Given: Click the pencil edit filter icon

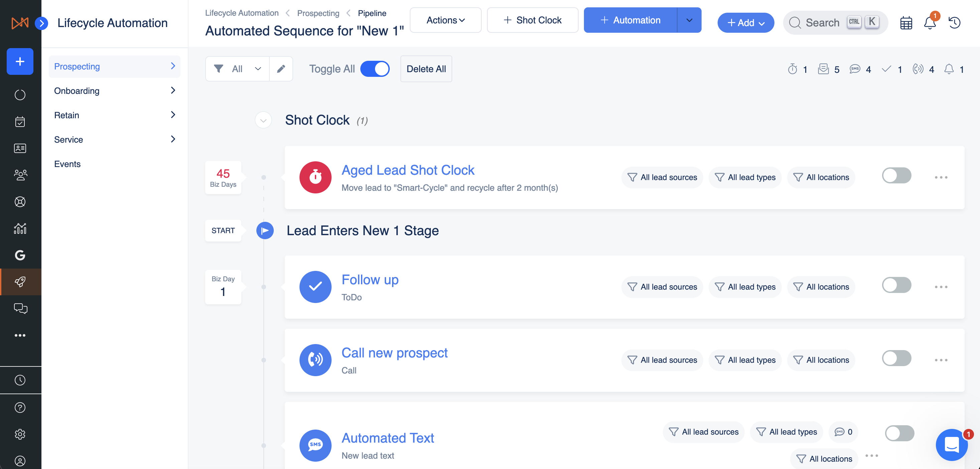Looking at the screenshot, I should coord(281,69).
